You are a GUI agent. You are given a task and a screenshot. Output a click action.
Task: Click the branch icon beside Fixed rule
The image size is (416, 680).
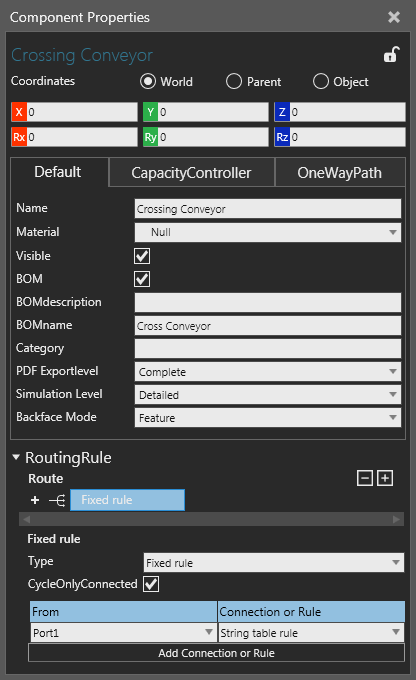click(x=57, y=500)
